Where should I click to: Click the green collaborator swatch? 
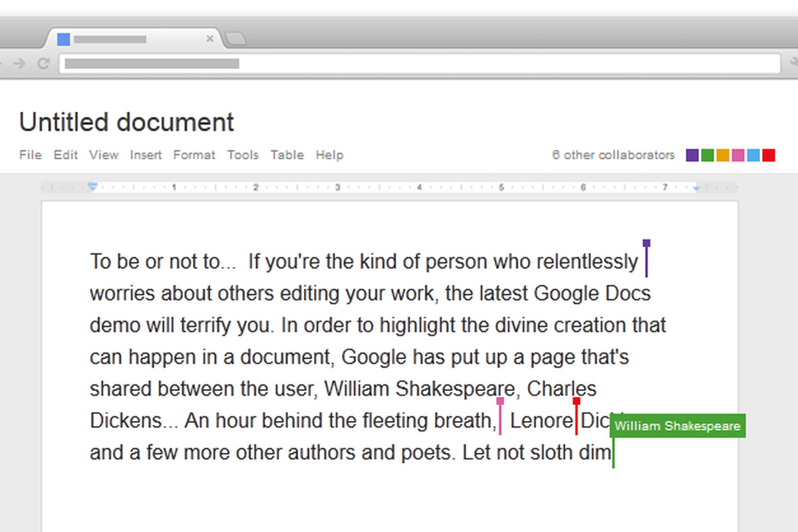(x=708, y=156)
